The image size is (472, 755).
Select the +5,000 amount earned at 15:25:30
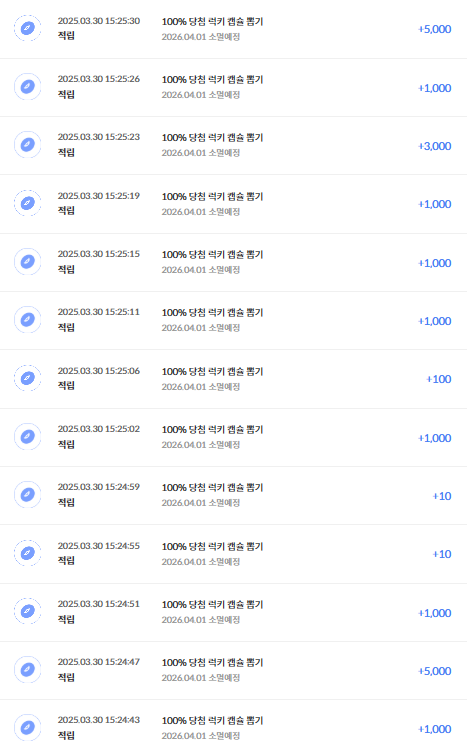point(434,29)
